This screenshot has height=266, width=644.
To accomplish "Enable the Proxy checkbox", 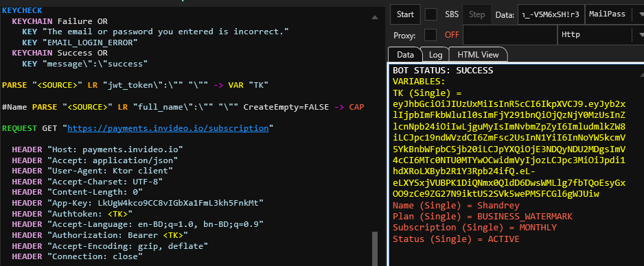I will 430,35.
